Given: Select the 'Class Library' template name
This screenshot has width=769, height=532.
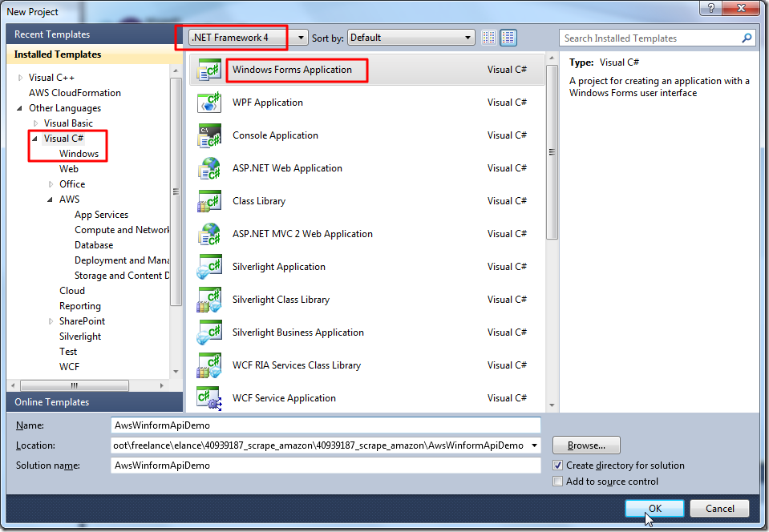Looking at the screenshot, I should [259, 201].
